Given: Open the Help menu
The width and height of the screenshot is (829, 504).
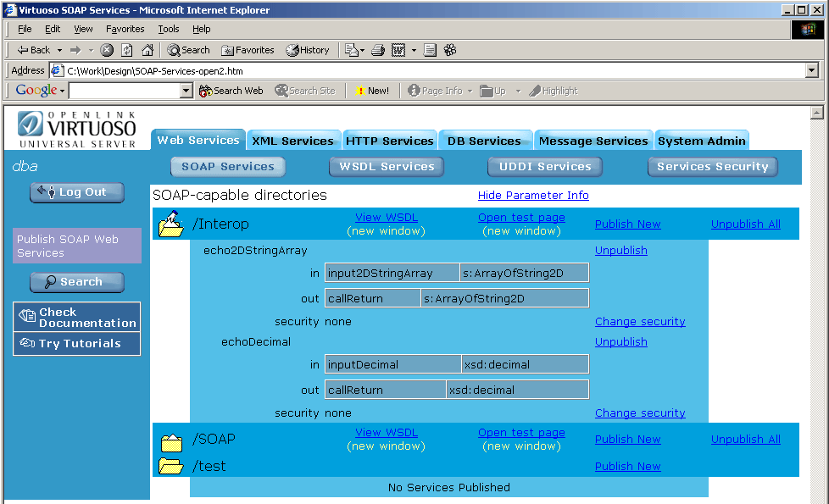Looking at the screenshot, I should pyautogui.click(x=202, y=29).
